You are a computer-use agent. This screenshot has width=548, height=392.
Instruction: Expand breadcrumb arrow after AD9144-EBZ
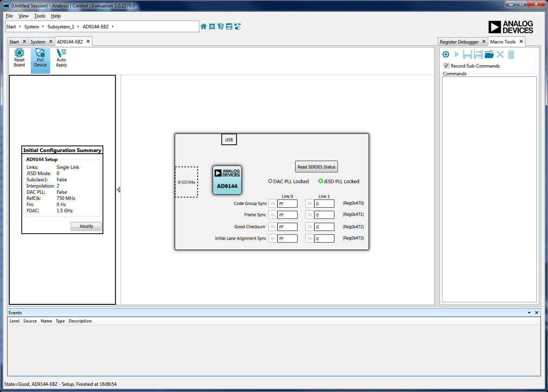click(113, 27)
